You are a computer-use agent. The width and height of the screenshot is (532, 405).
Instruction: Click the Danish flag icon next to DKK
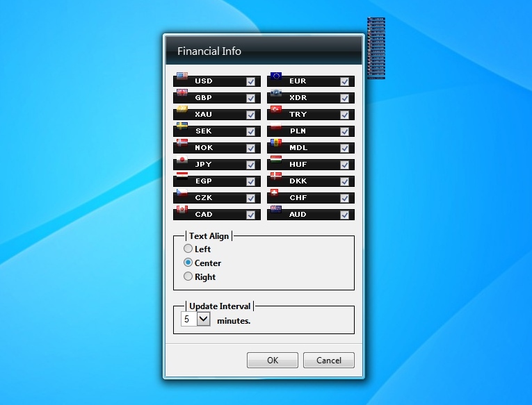[276, 175]
